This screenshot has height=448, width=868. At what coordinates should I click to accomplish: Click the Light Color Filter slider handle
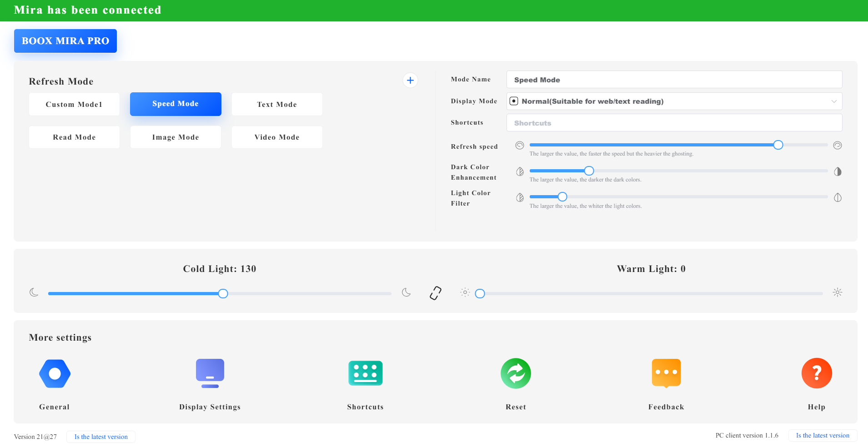562,197
